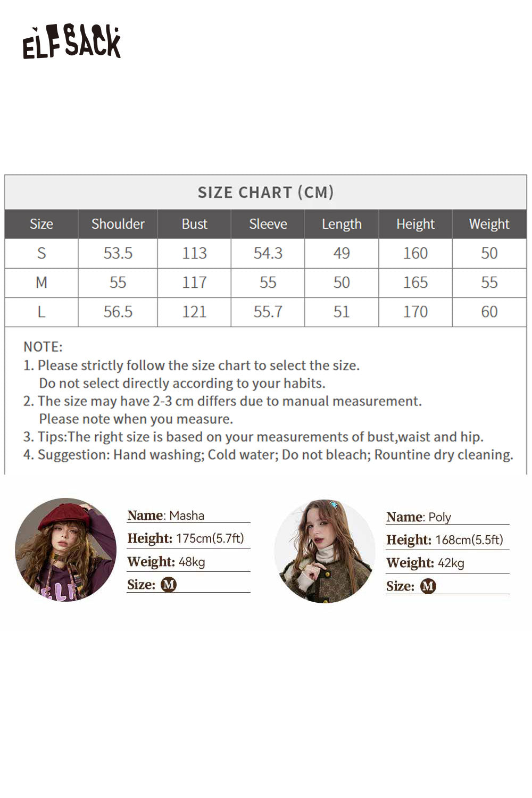532x798 pixels.
Task: Click the 54.3 sleeve value cell
Action: [268, 253]
